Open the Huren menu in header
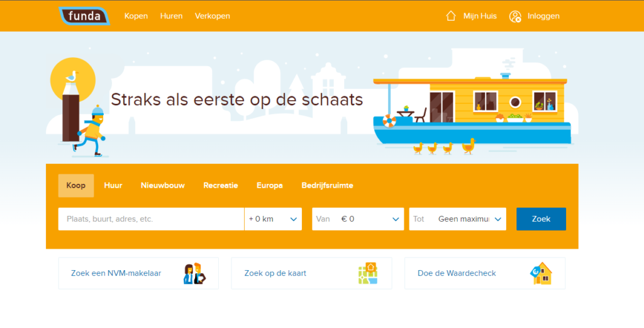 point(171,16)
